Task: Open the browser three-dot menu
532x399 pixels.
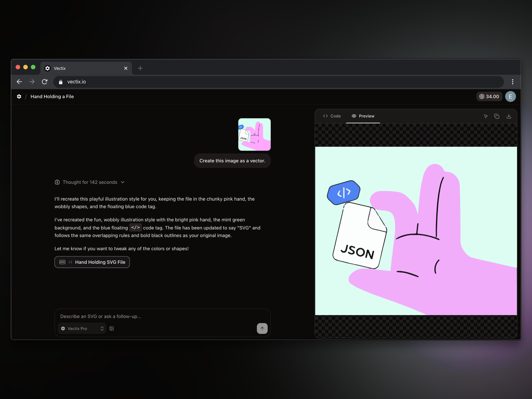Action: [512, 82]
